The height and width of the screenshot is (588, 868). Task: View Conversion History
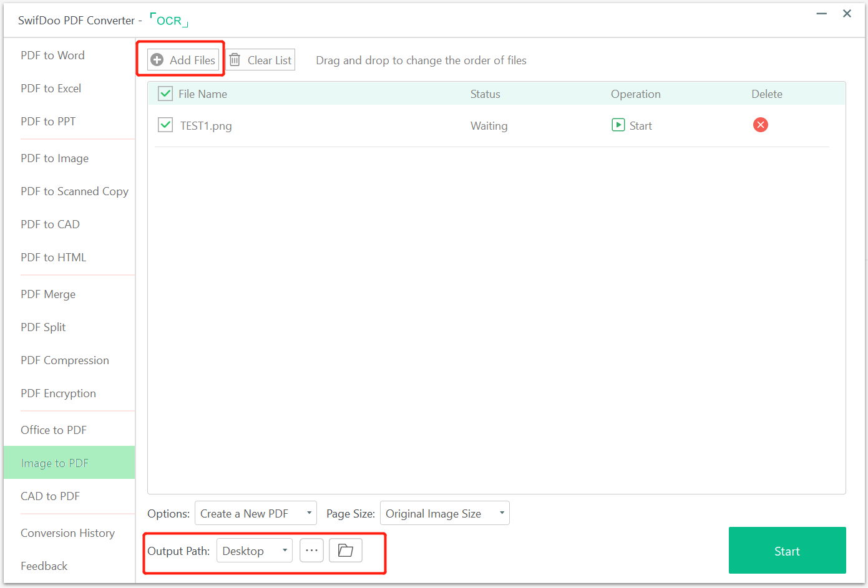(x=69, y=533)
